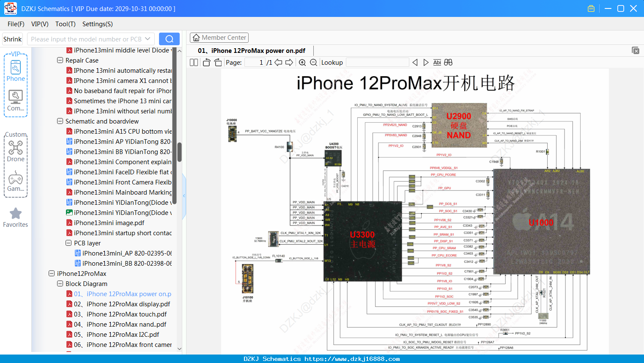Collapse the iPhone12ProMax tree node

52,273
